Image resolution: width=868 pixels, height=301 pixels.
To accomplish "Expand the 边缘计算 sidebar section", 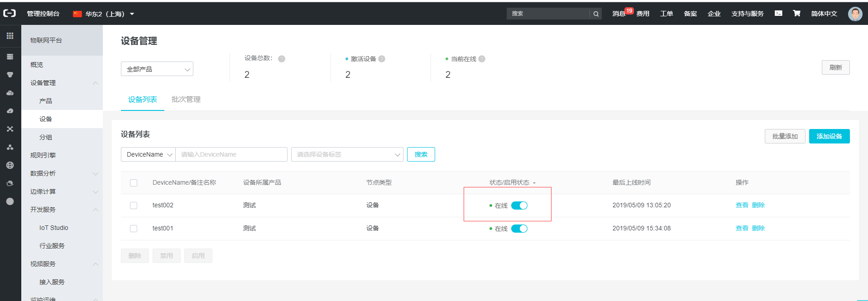I will click(x=96, y=191).
